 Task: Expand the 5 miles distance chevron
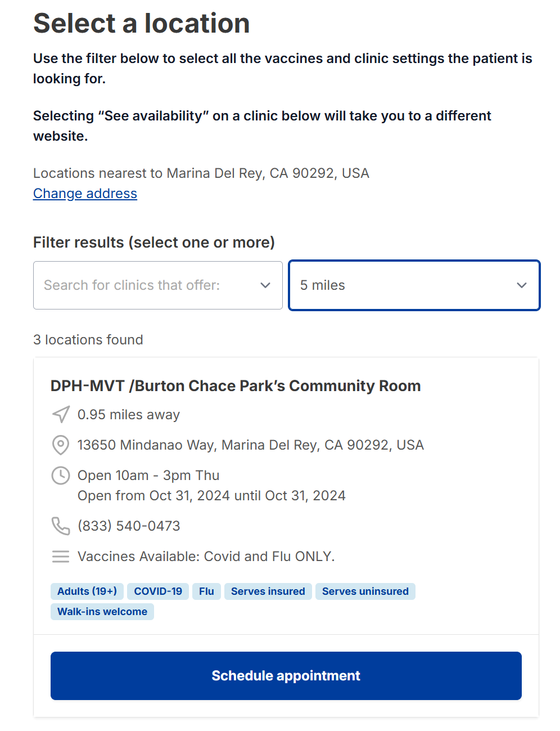[x=521, y=285]
